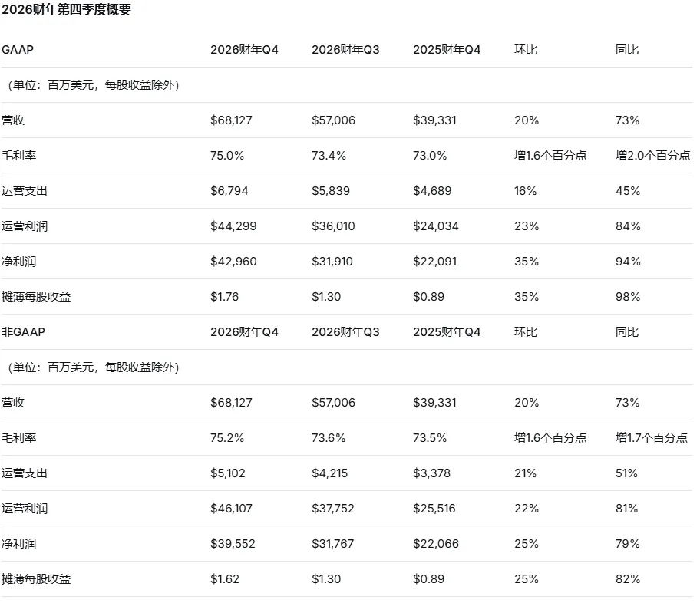Click GAAP 净利润 $42,960 value

tap(233, 261)
